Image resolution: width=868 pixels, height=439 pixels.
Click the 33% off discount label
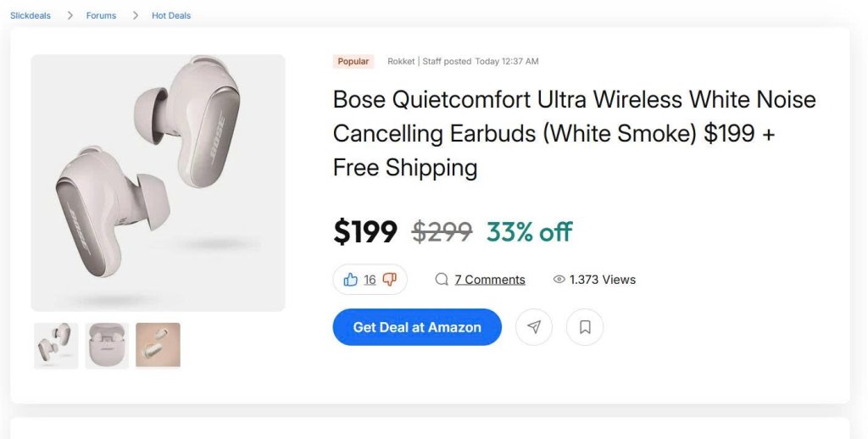529,231
